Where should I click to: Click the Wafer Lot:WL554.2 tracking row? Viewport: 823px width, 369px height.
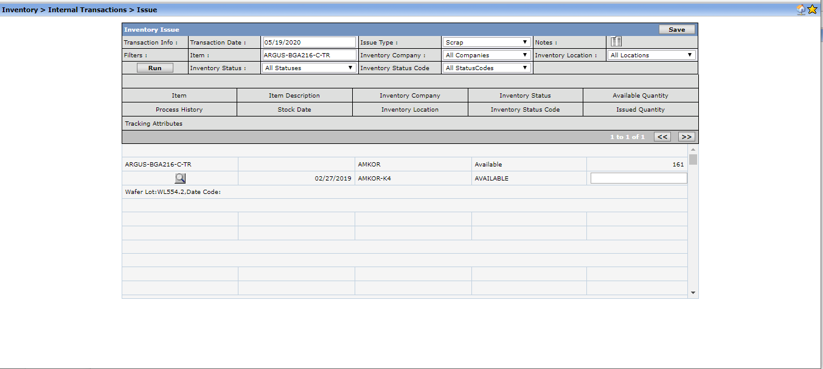[405, 192]
